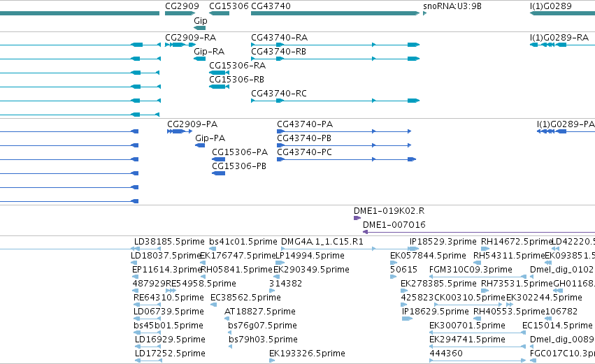Viewport: 595px width, 364px height.
Task: Select the LD38185.5prime EST label
Action: pyautogui.click(x=169, y=242)
